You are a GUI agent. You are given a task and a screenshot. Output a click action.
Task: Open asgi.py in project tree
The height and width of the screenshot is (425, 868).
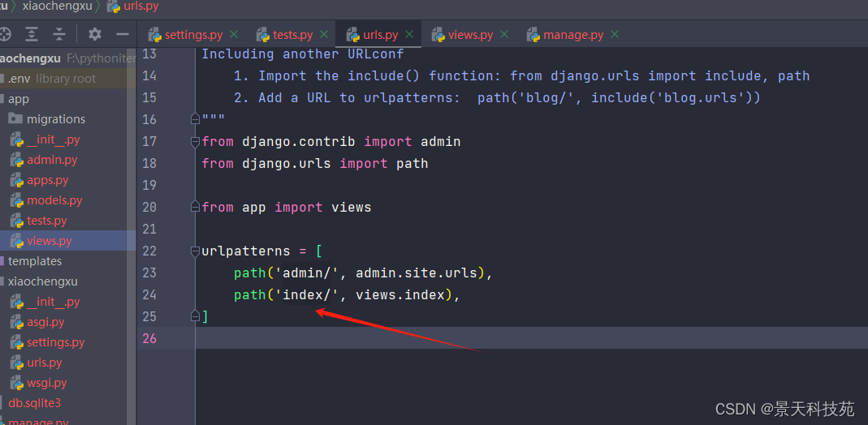click(x=45, y=322)
